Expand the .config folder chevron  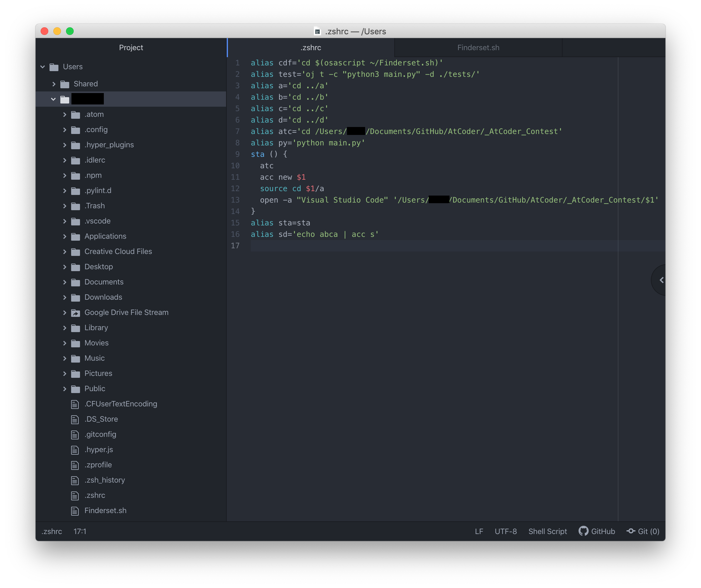[65, 130]
